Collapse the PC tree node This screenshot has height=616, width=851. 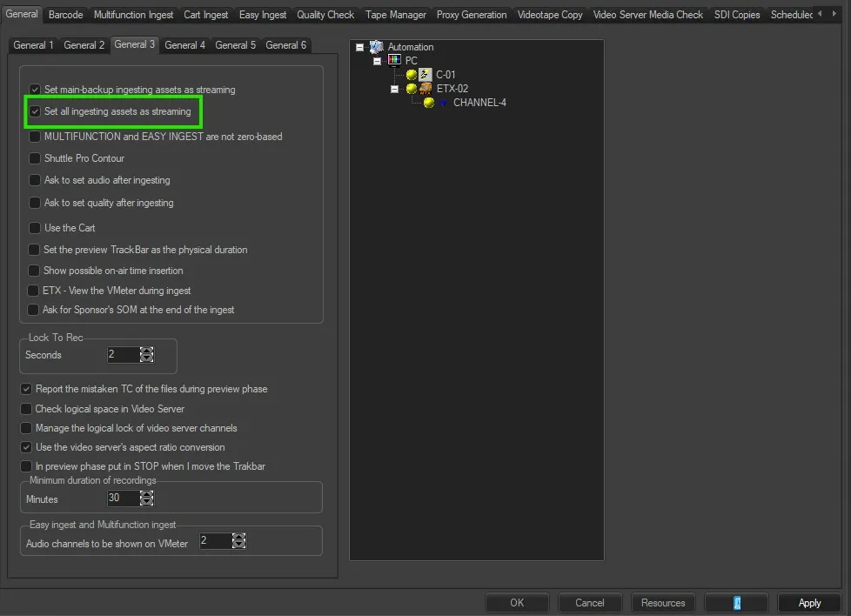[x=377, y=61]
